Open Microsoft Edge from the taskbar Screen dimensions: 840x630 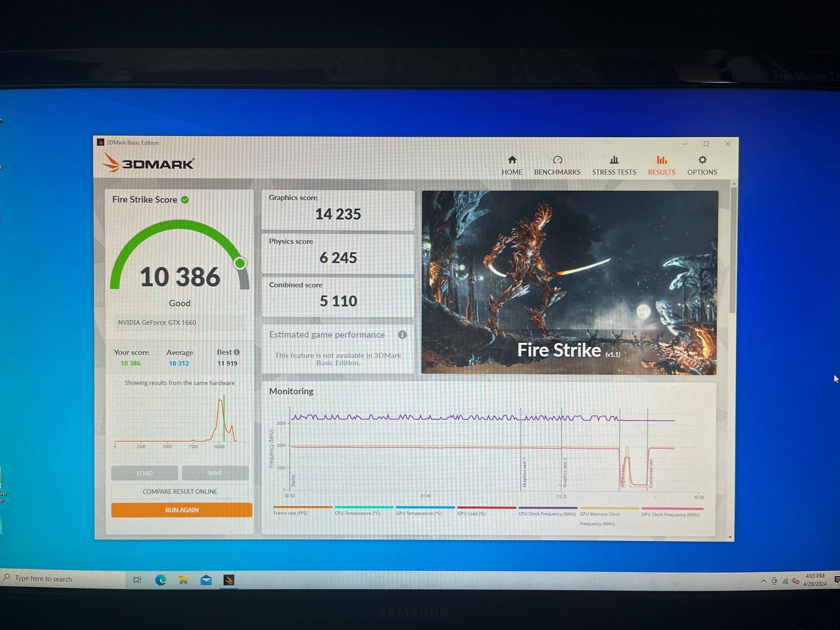tap(160, 580)
